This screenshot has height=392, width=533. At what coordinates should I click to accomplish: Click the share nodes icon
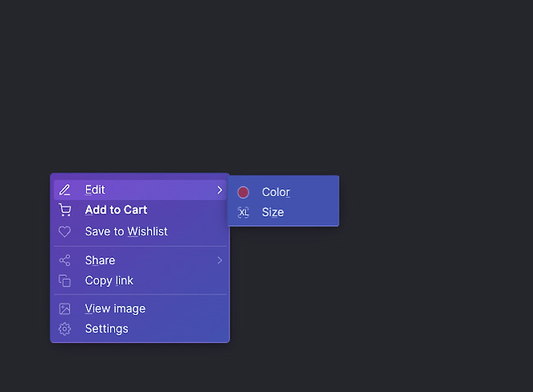65,261
